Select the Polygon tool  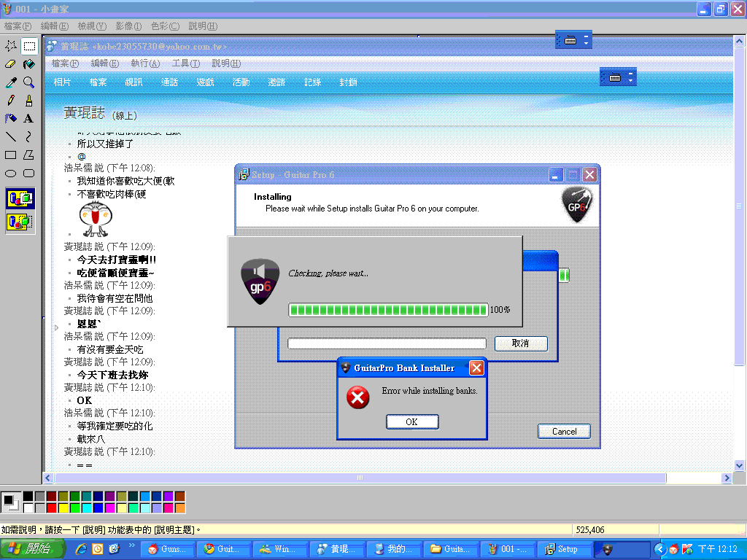29,155
